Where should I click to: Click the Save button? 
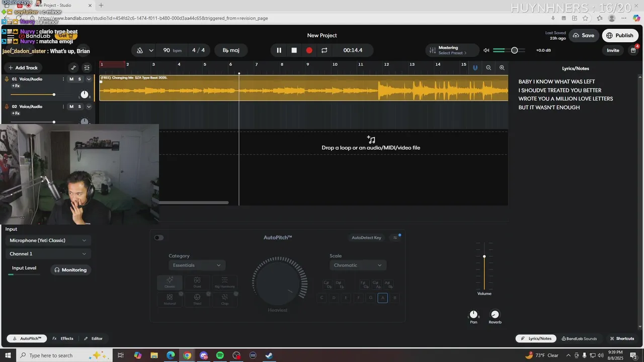(584, 35)
